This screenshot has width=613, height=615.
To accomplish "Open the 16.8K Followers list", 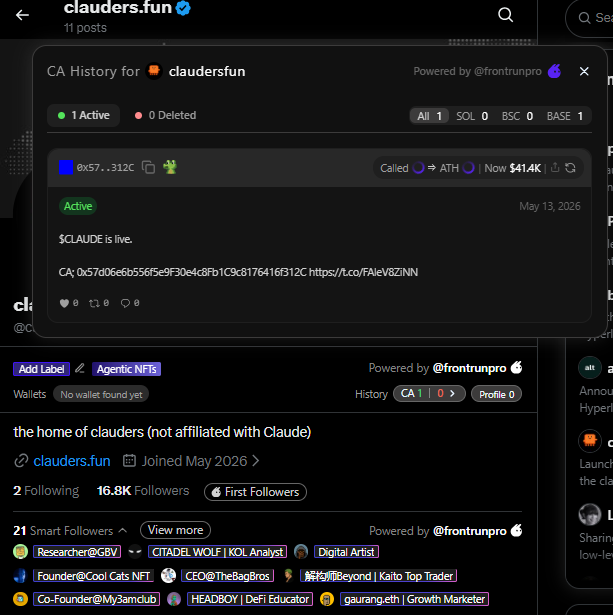I will [143, 491].
